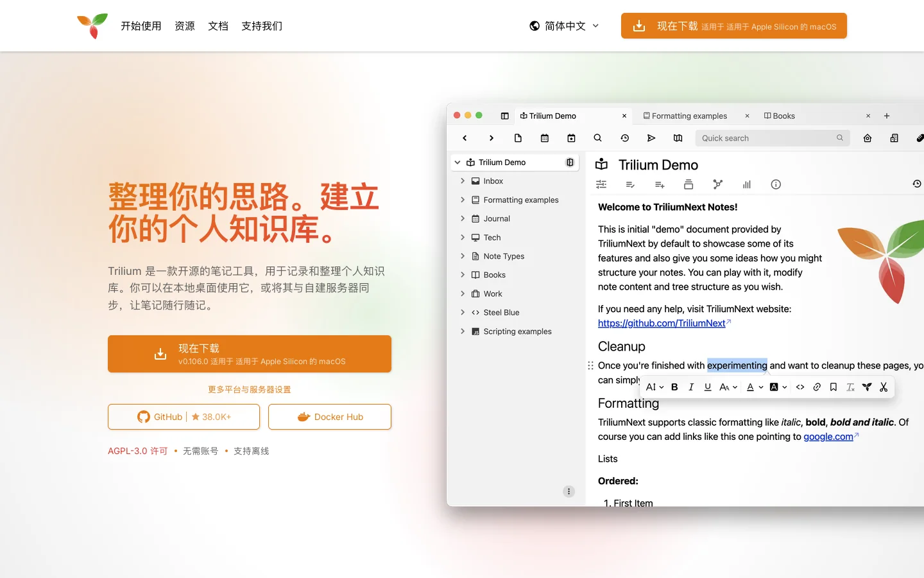924x578 pixels.
Task: Collapse the Trilium Demo tree root
Action: pos(458,162)
